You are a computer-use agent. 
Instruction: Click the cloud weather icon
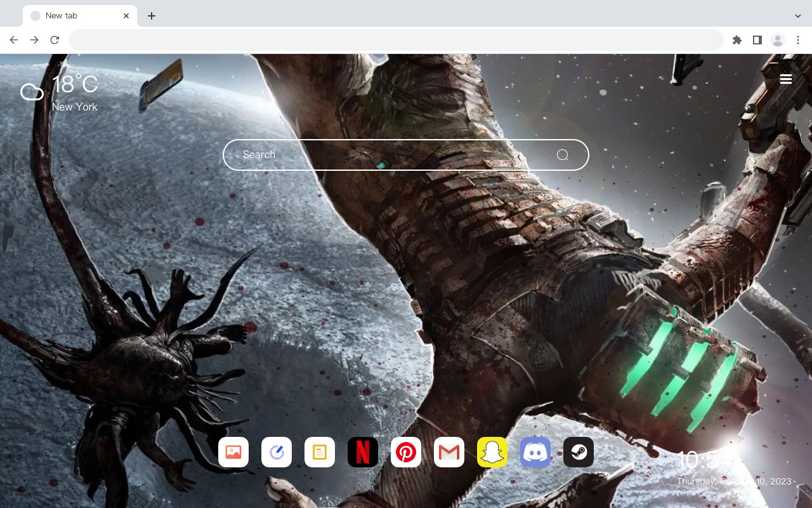pos(32,92)
